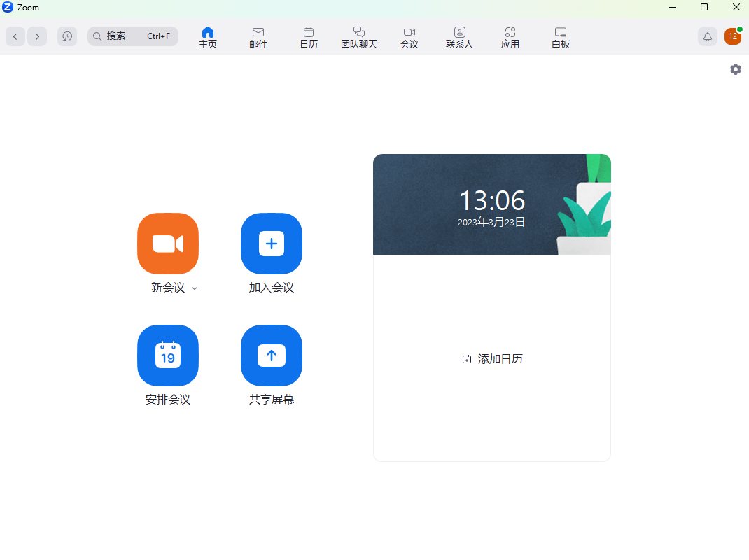Viewport: 749px width, 560px height.
Task: Browse apps in the 应用 tab
Action: click(x=510, y=36)
